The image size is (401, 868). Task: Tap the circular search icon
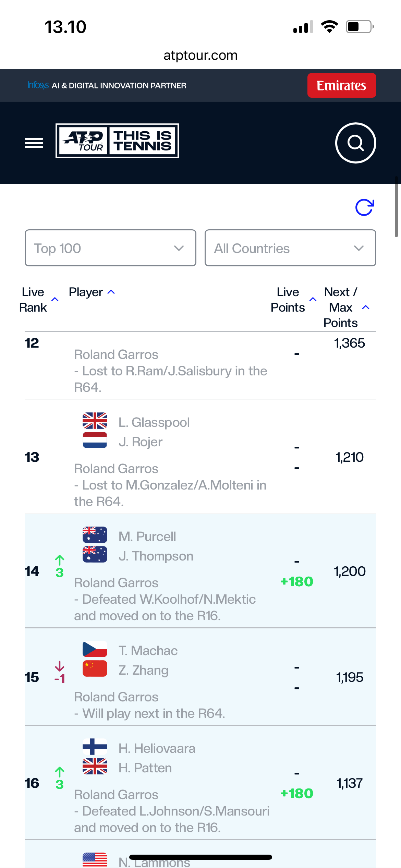(355, 143)
